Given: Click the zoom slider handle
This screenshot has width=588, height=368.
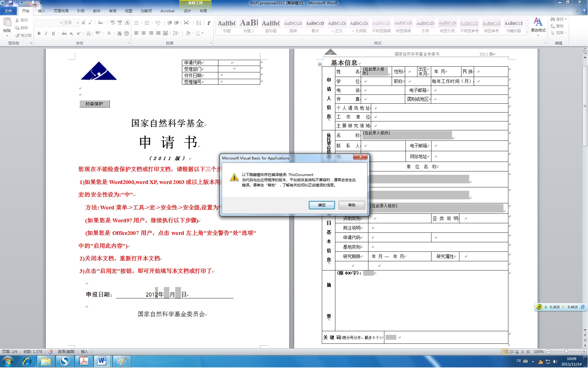Looking at the screenshot, I should tap(566, 352).
